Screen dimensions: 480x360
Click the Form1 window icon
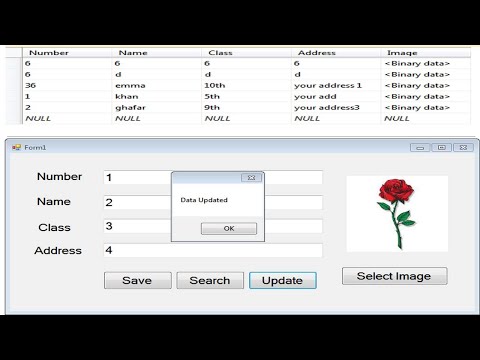(x=16, y=147)
